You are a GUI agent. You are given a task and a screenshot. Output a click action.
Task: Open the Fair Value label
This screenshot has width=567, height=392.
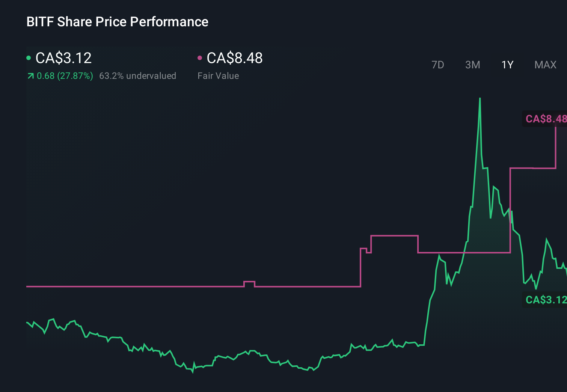pos(218,76)
